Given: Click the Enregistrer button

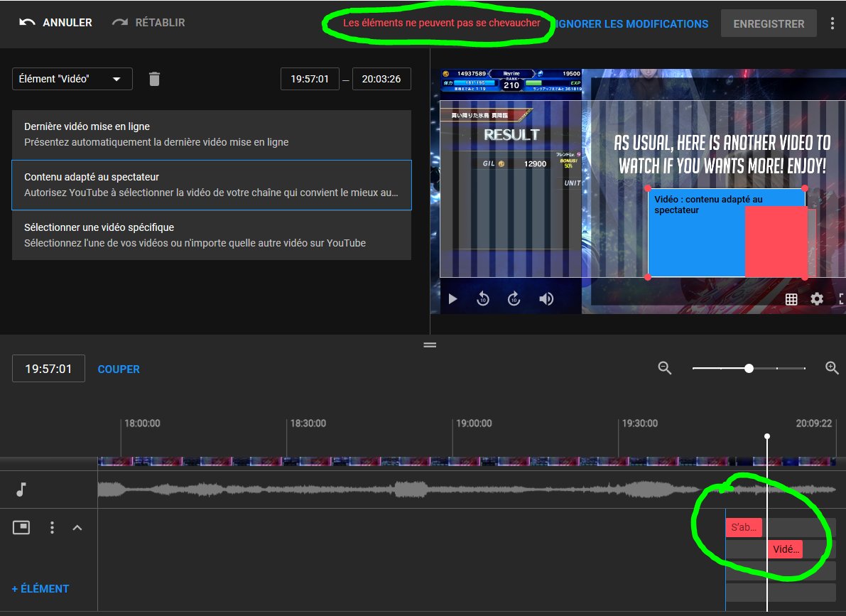Looking at the screenshot, I should pos(769,23).
